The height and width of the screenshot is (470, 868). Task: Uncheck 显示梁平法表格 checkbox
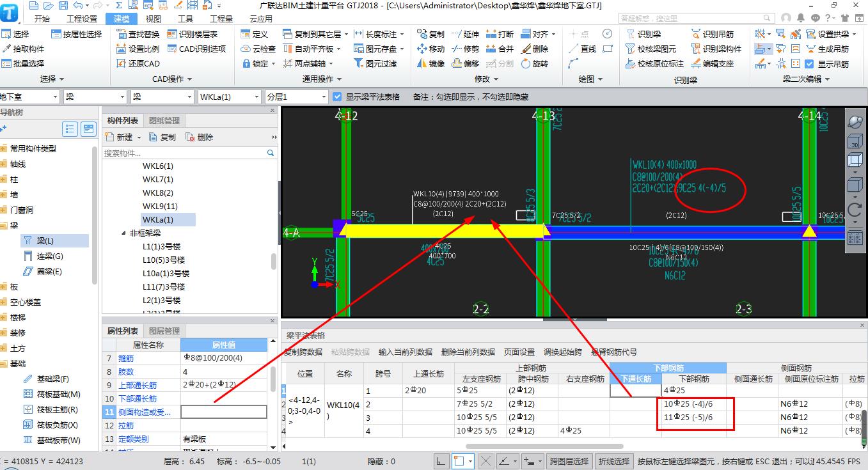[x=338, y=97]
